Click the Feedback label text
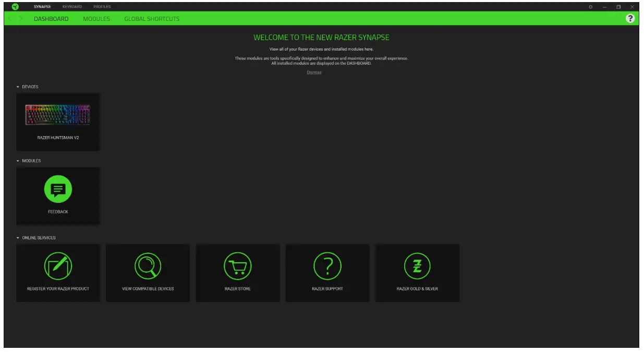Screen dimensions: 644x352 [58, 212]
